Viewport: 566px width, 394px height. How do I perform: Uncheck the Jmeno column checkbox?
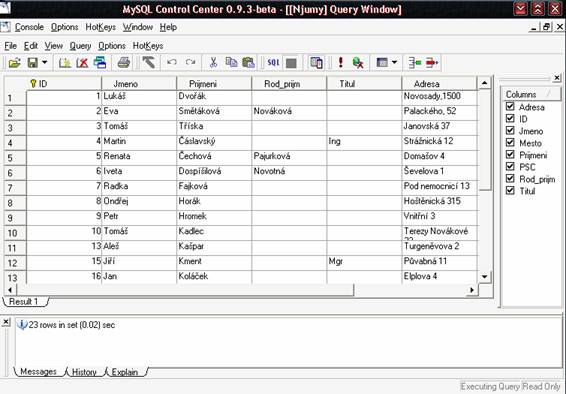(510, 131)
